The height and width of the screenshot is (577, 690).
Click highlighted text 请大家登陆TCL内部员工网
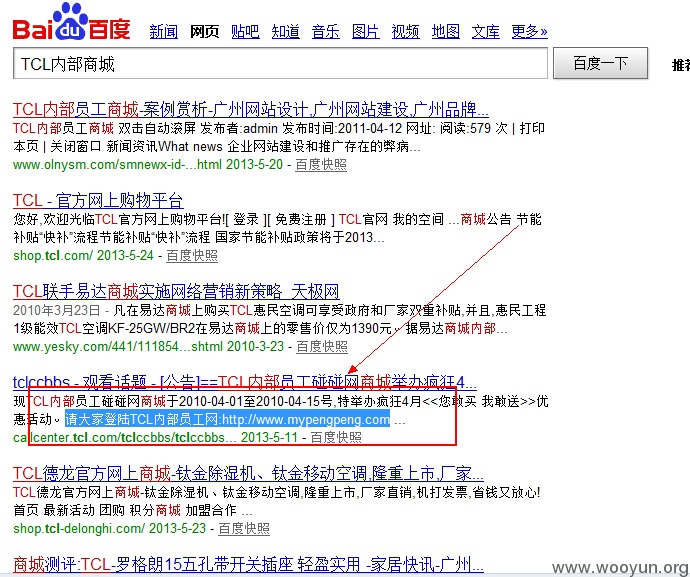point(227,419)
